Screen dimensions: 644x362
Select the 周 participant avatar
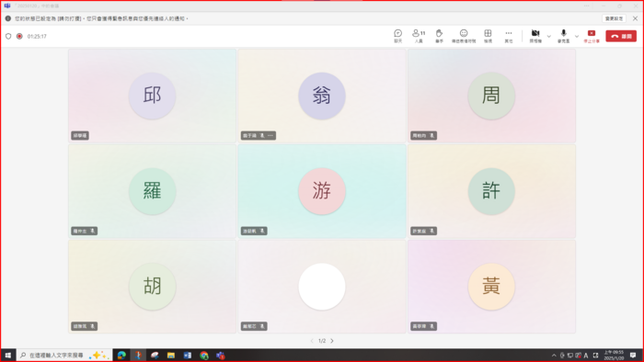(x=491, y=96)
